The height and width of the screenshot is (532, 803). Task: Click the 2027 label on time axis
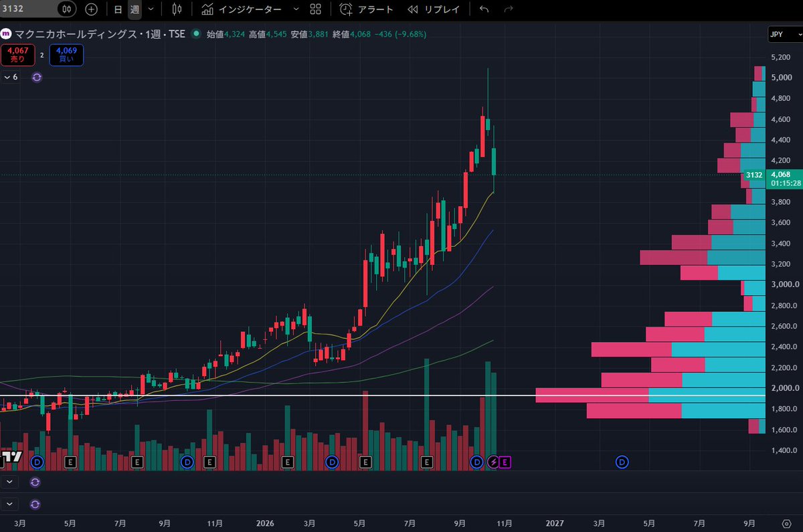pyautogui.click(x=555, y=523)
